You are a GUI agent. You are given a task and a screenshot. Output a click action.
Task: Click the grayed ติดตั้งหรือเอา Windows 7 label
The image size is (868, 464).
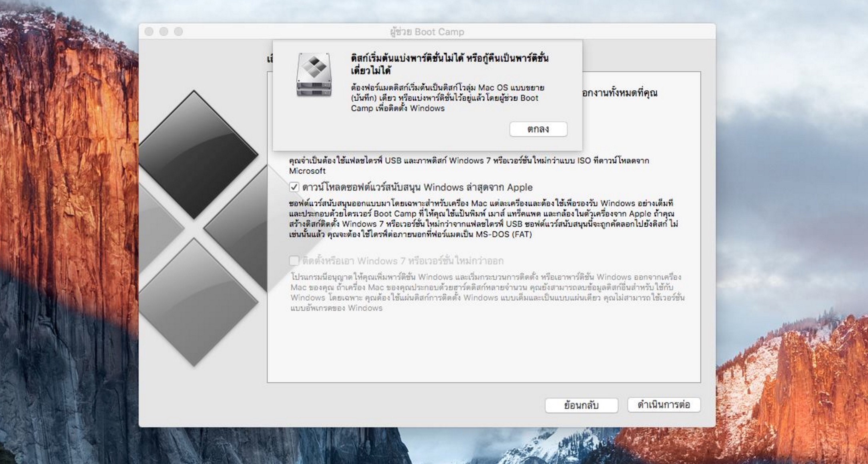point(402,261)
